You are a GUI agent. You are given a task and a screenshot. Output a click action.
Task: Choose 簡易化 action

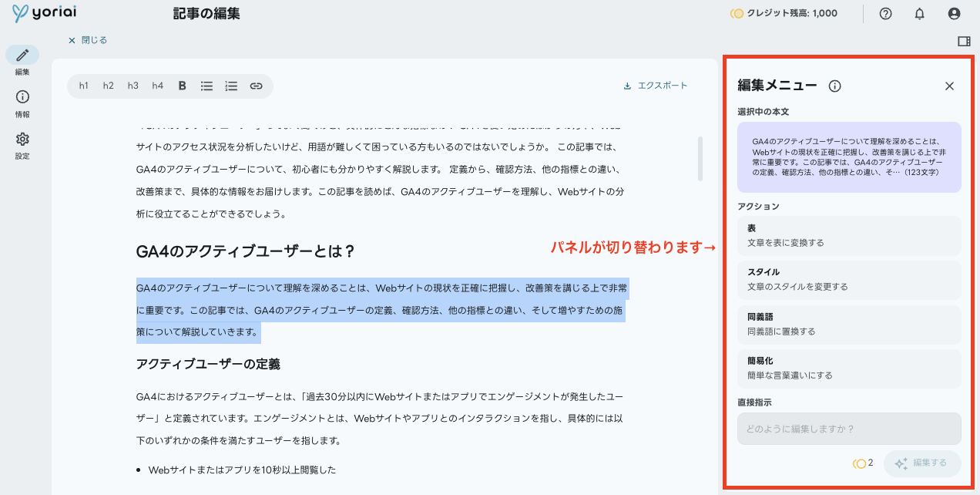[849, 369]
